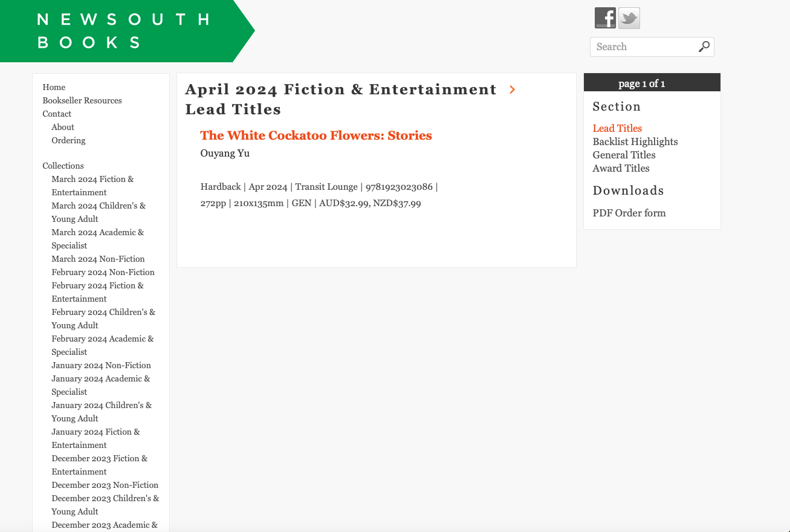The image size is (790, 532).
Task: Click the NewSouth Books logo banner
Action: (x=127, y=31)
